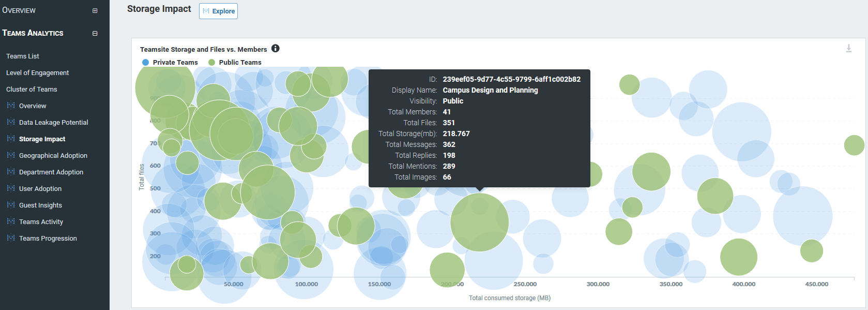Open the Teams List page
Image resolution: width=868 pixels, height=310 pixels.
(23, 56)
